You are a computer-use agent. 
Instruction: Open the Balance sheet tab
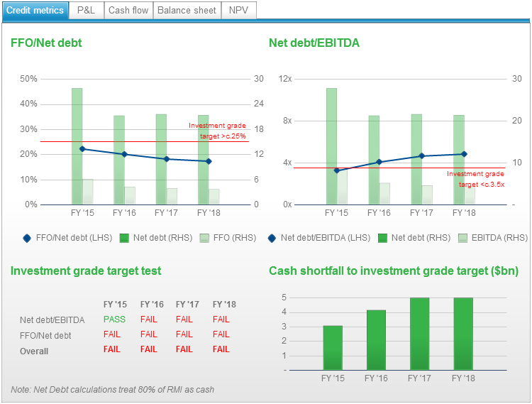[x=187, y=10]
